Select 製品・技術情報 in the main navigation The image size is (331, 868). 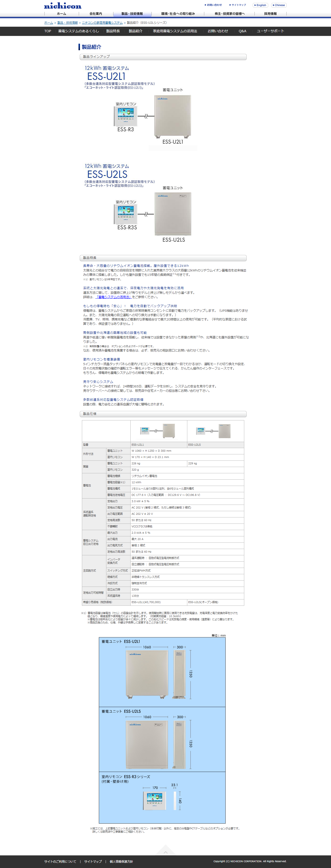point(132,14)
